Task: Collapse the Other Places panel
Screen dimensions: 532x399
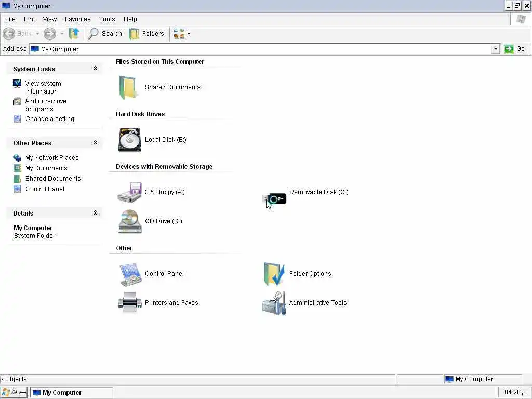Action: coord(96,143)
